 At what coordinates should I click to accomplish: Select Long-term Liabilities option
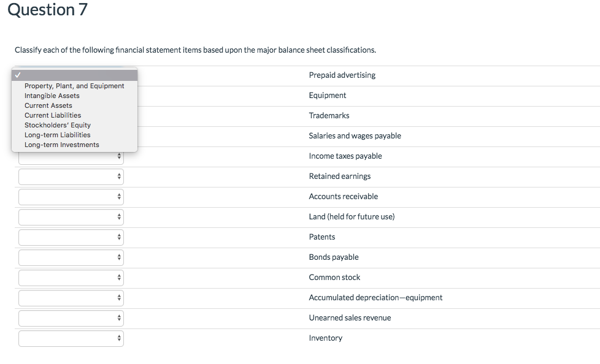pos(74,135)
